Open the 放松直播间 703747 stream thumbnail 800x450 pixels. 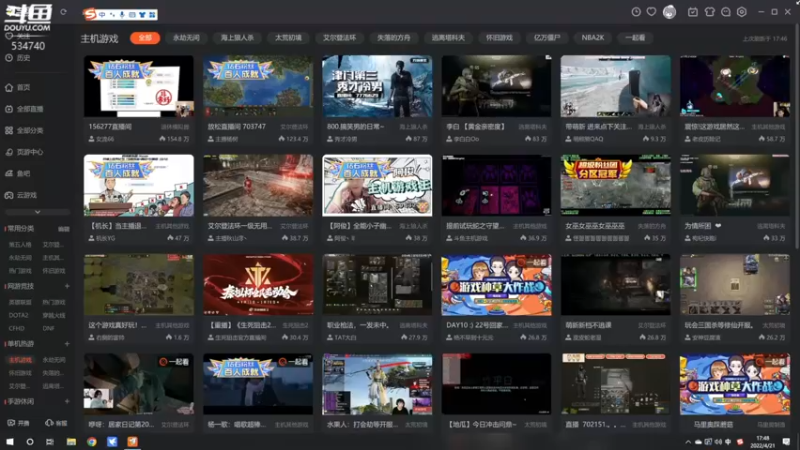[x=258, y=86]
